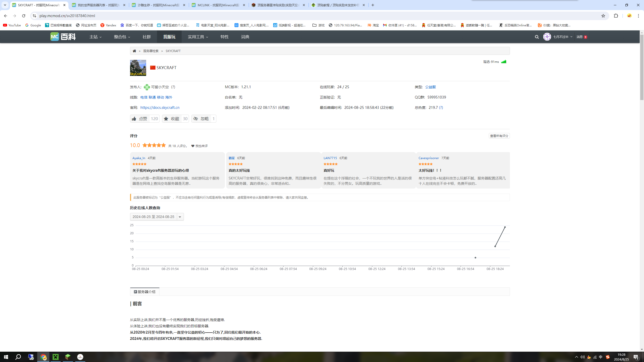Expand the 七月不过半 user menu
Viewport: 644px width, 362px height.
[x=563, y=37]
